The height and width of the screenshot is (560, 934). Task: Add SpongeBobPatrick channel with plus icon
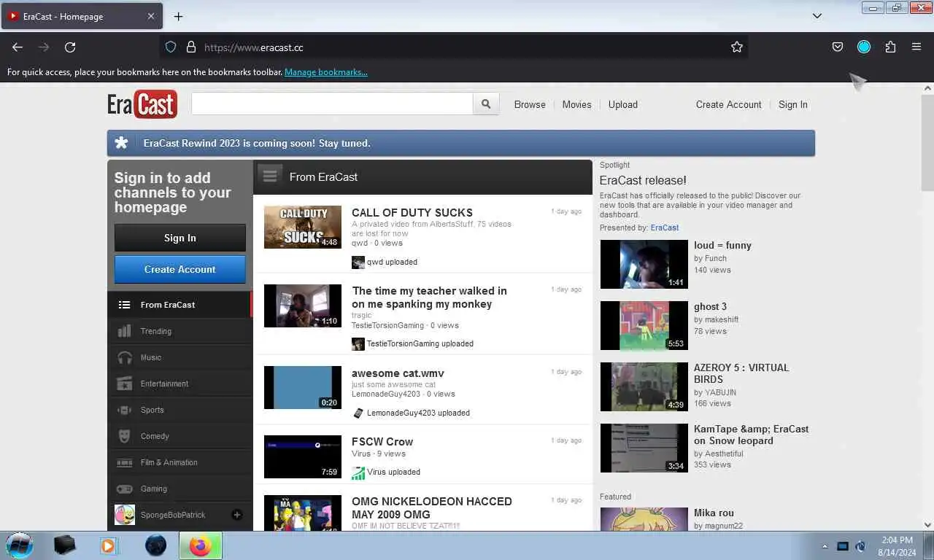(236, 515)
